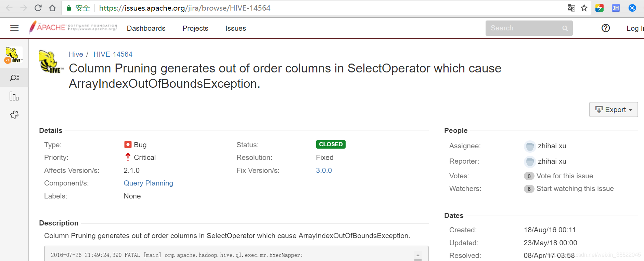Expand the Export dropdown button

(x=614, y=109)
